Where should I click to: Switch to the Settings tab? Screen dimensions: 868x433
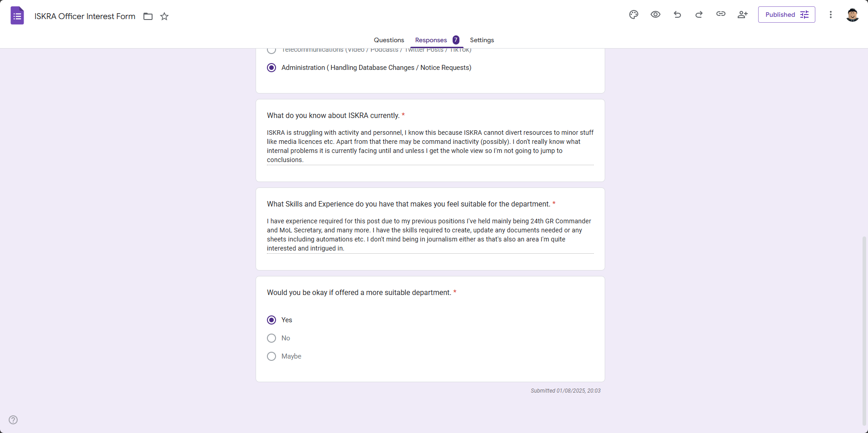[482, 40]
